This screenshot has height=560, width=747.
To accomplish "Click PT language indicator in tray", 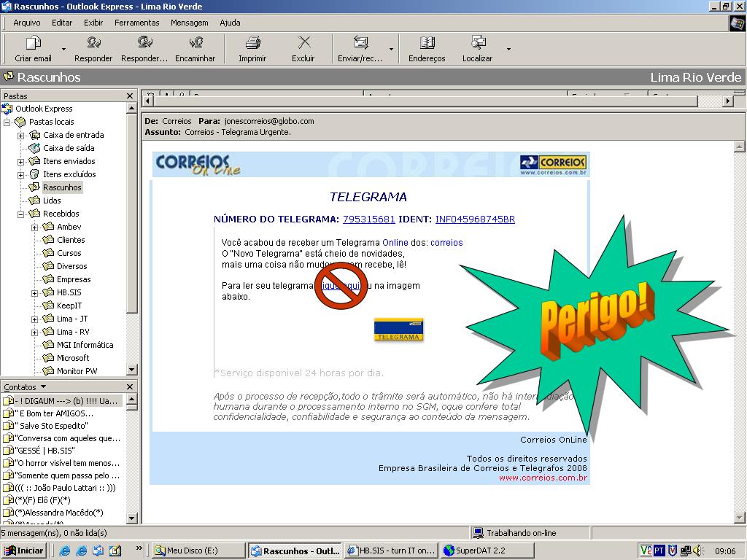I will click(659, 551).
